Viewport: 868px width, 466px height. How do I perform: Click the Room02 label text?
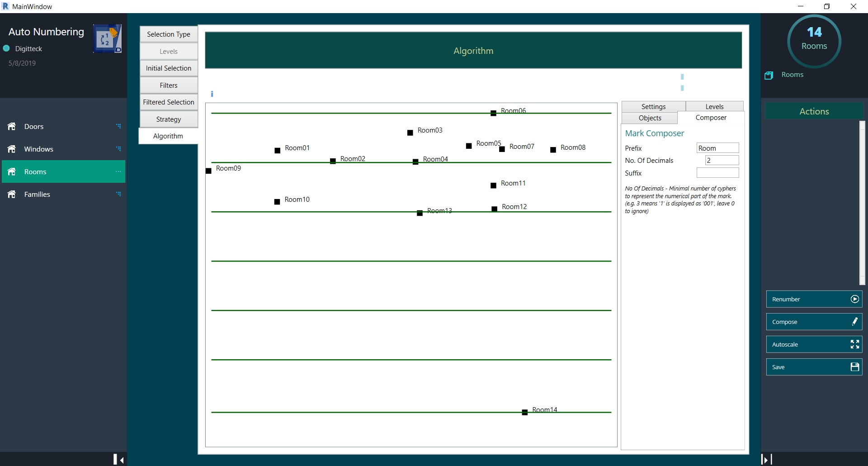(x=353, y=159)
